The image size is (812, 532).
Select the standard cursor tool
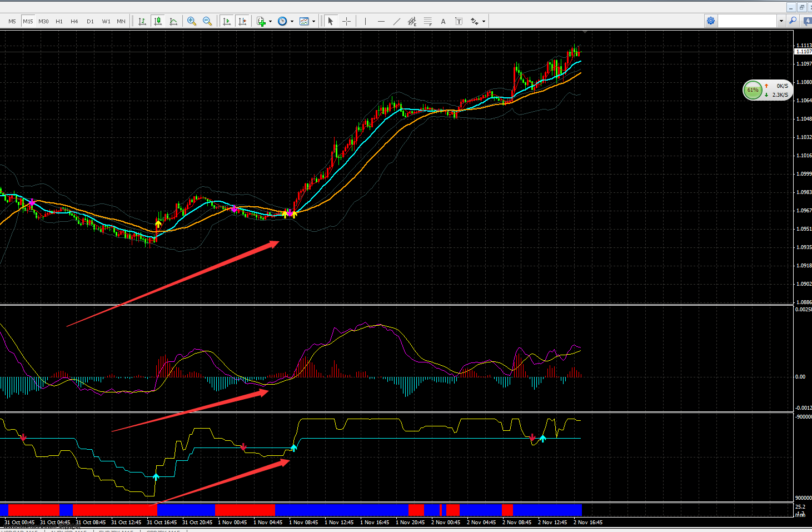331,21
